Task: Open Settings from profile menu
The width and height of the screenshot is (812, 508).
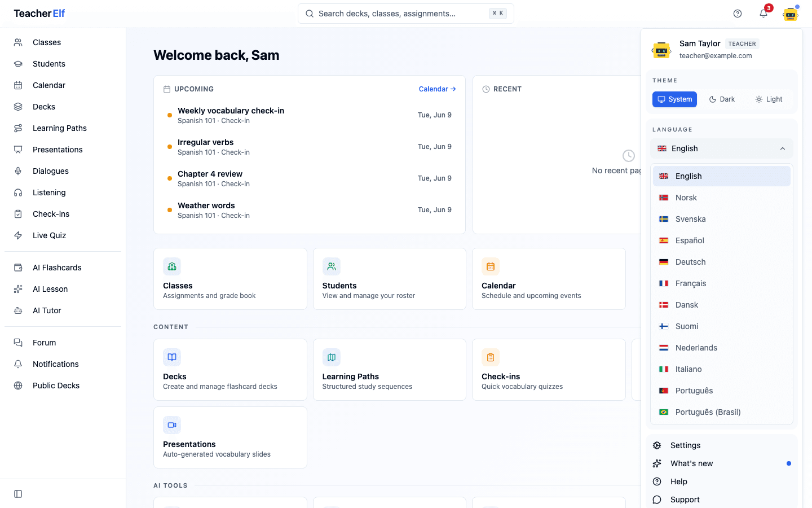Action: coord(722,445)
